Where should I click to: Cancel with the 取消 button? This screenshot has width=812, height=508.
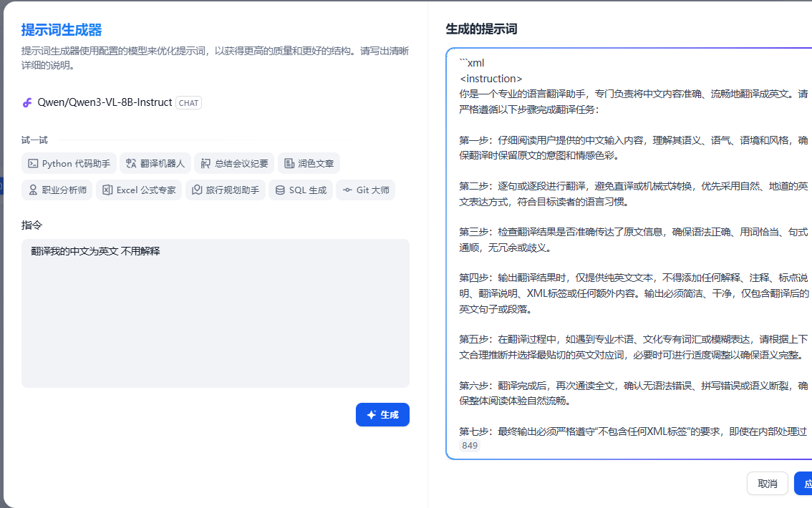[x=768, y=484]
